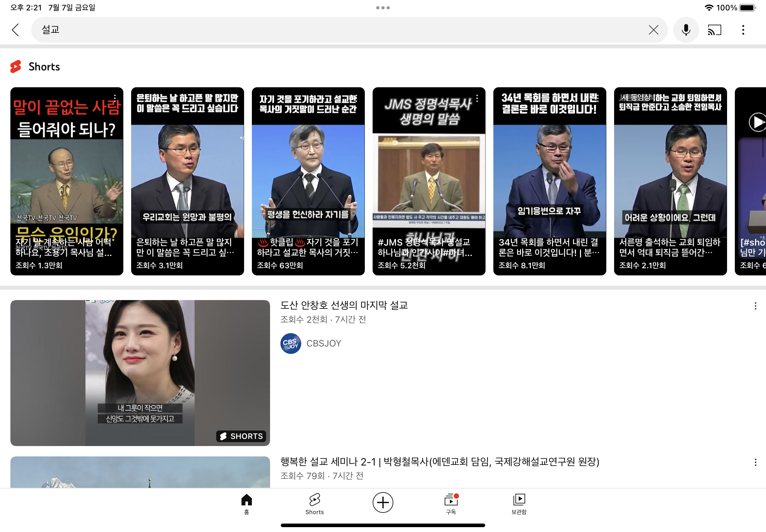Tap the back arrow beside search bar
This screenshot has height=532, width=766.
coord(15,30)
